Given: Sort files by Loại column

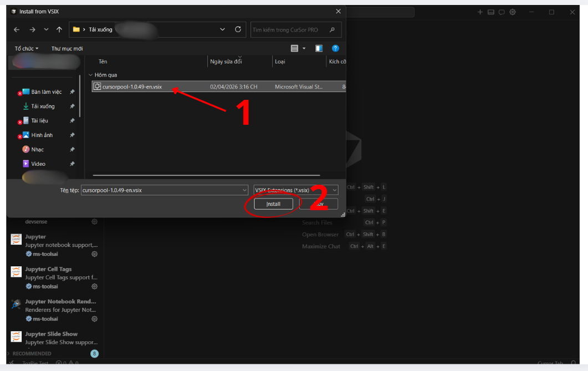Looking at the screenshot, I should coord(280,62).
